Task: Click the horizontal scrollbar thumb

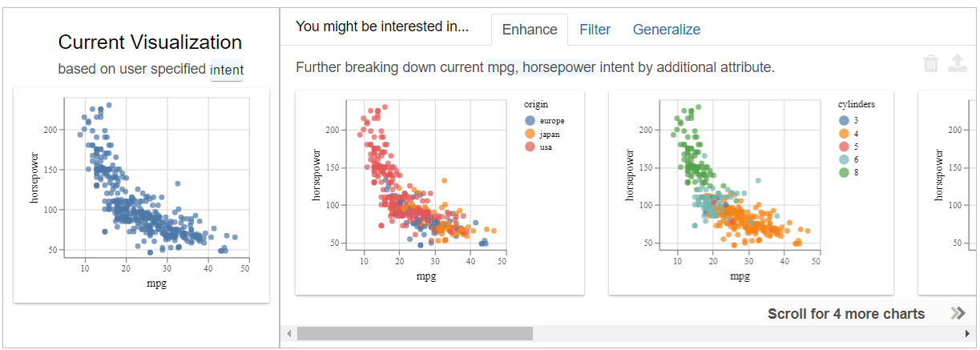Action: click(414, 333)
